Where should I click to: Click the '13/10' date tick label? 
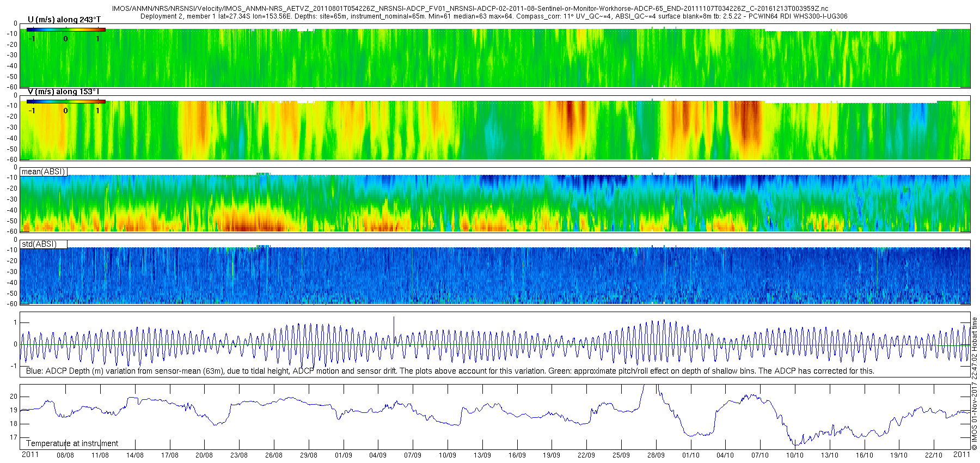coord(830,455)
